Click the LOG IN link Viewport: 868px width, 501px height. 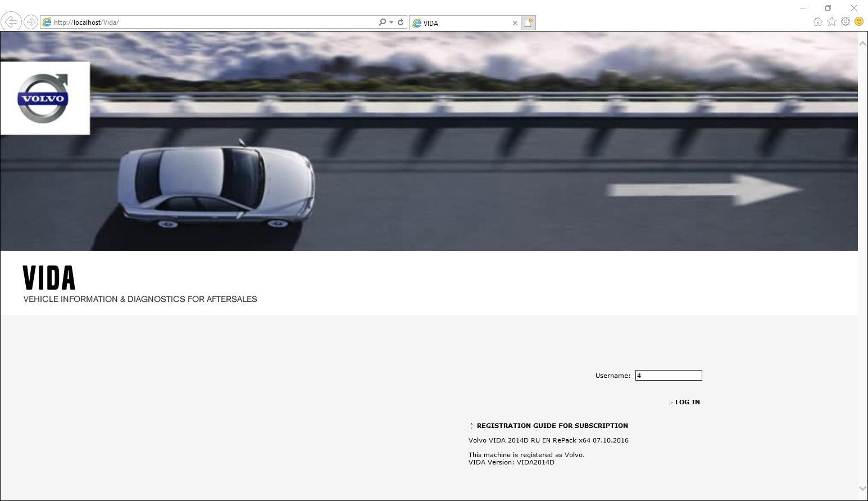687,402
